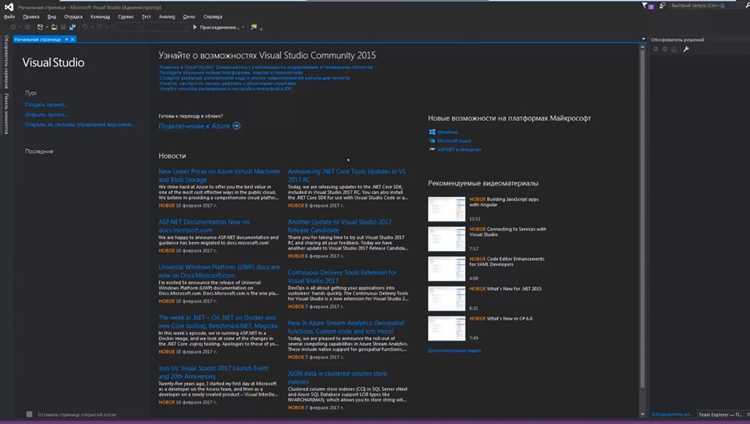Open the notifications flag icon

(644, 5)
